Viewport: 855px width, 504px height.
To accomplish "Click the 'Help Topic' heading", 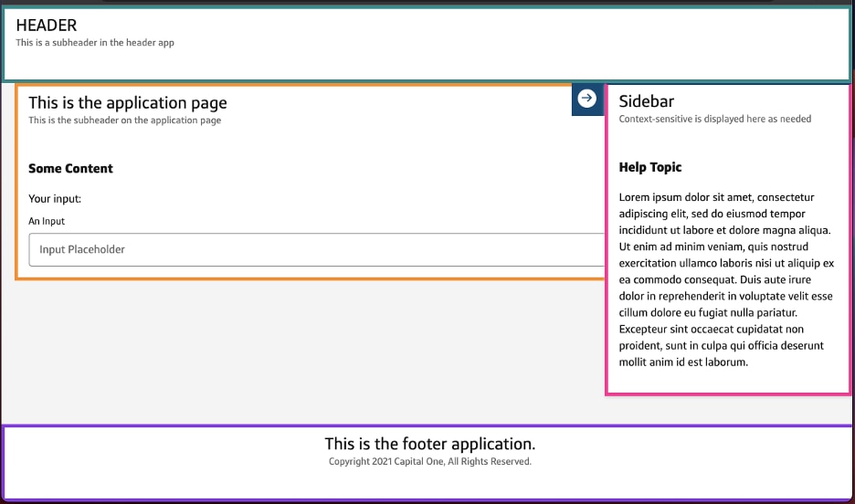I will click(650, 167).
